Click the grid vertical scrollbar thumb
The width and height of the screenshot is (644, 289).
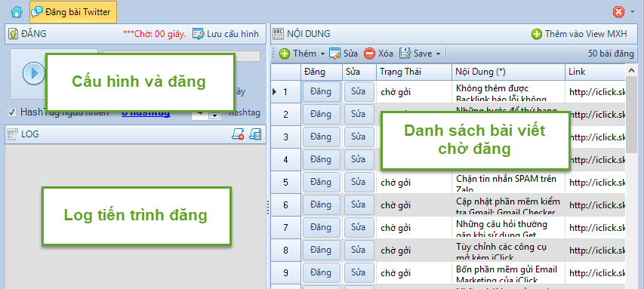tap(632, 115)
